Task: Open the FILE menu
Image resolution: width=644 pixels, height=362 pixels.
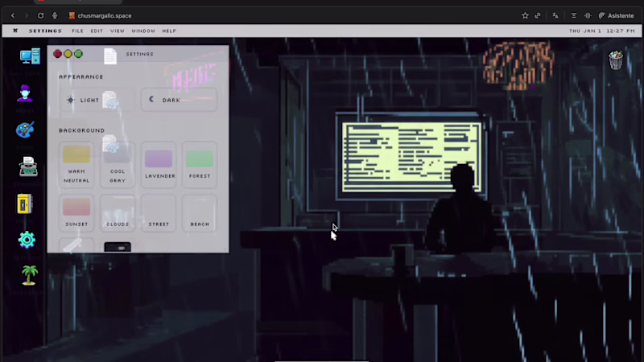Action: tap(77, 31)
